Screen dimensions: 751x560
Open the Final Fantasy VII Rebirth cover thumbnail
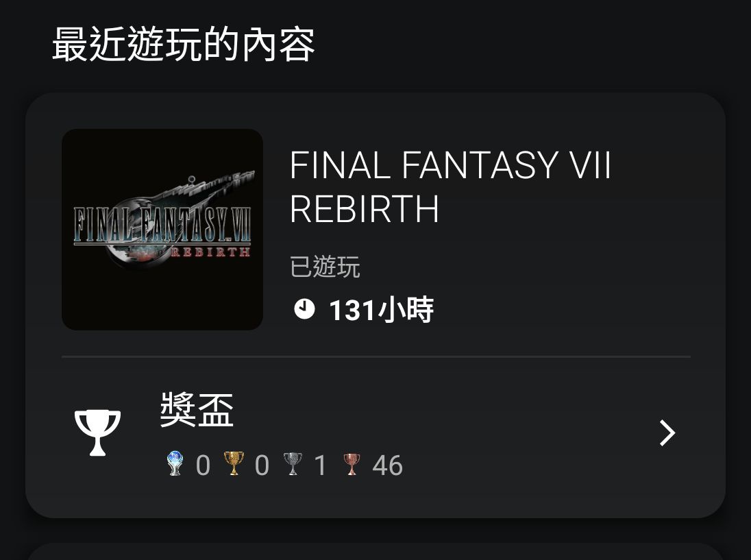click(x=162, y=230)
